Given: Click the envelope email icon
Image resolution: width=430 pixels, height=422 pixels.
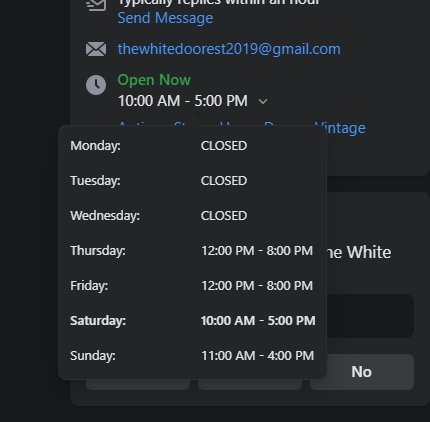Looking at the screenshot, I should coord(96,49).
